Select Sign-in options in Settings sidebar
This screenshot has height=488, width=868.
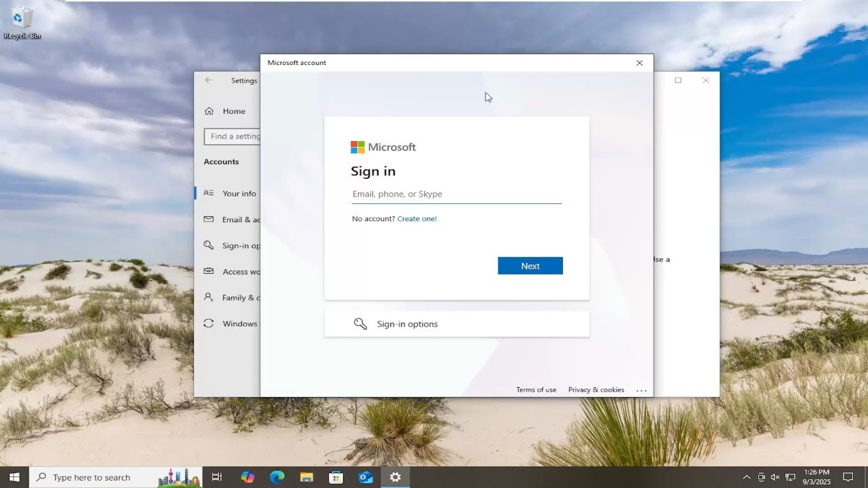228,245
